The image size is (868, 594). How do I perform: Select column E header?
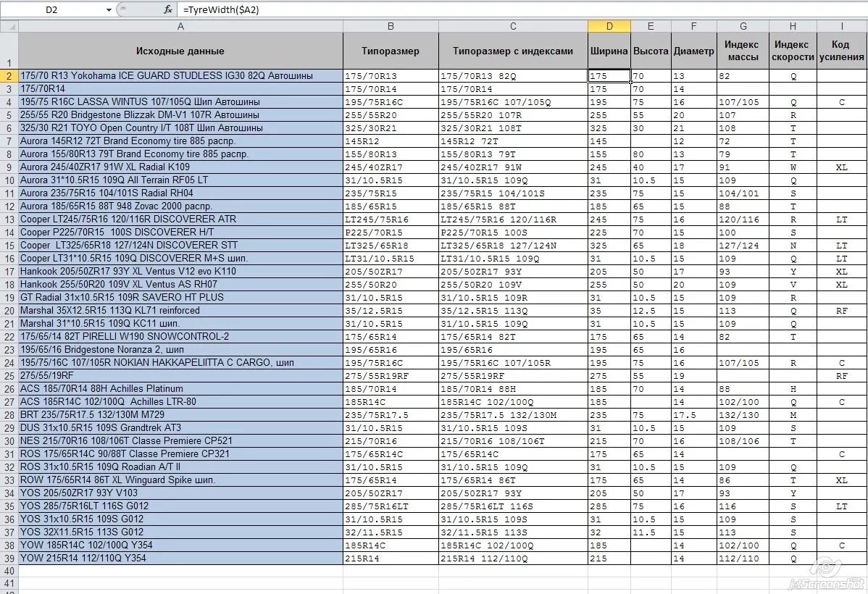pos(651,26)
